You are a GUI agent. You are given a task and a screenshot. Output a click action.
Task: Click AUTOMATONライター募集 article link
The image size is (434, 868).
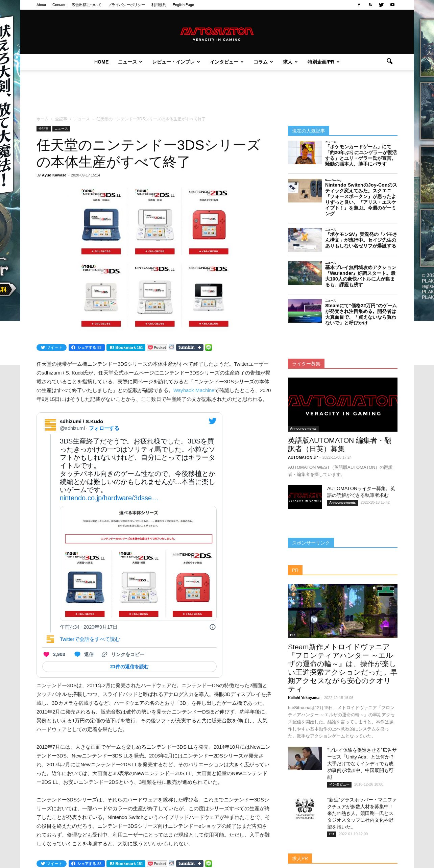click(361, 492)
